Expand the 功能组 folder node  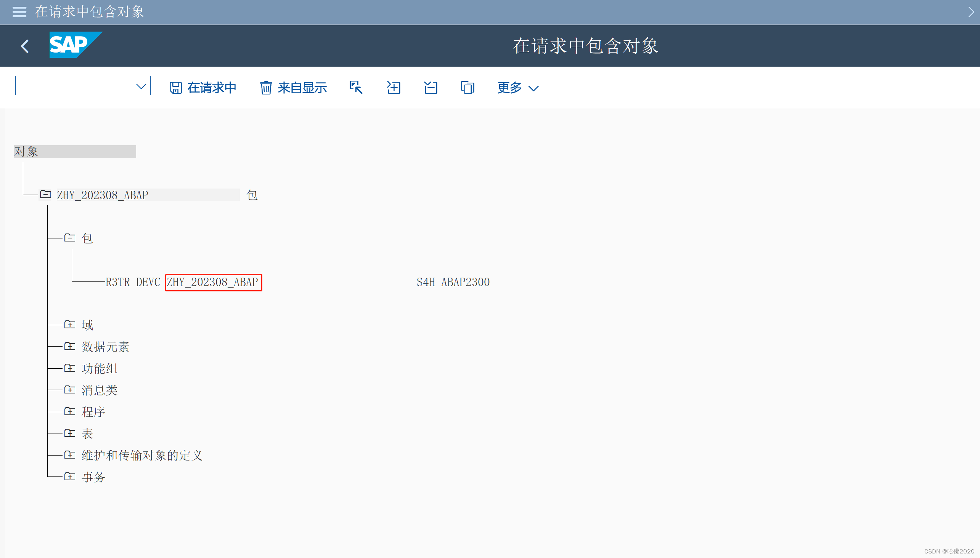coord(70,368)
